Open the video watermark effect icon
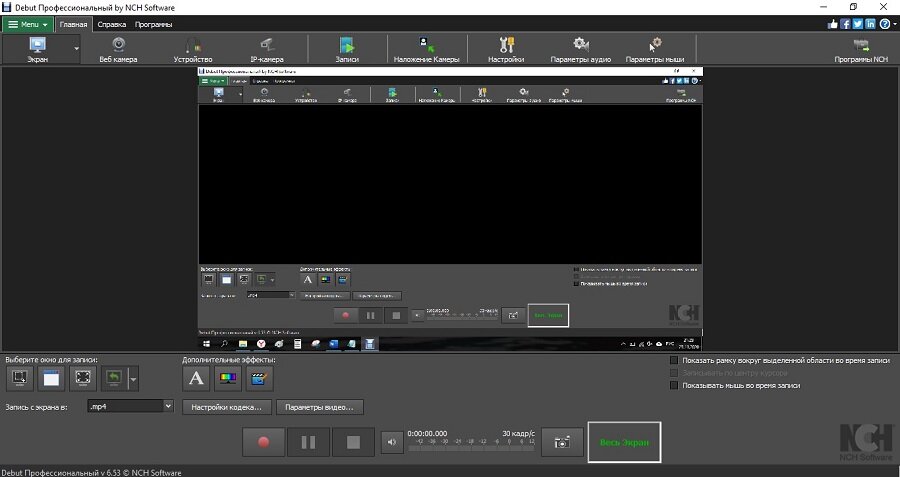 [x=259, y=378]
